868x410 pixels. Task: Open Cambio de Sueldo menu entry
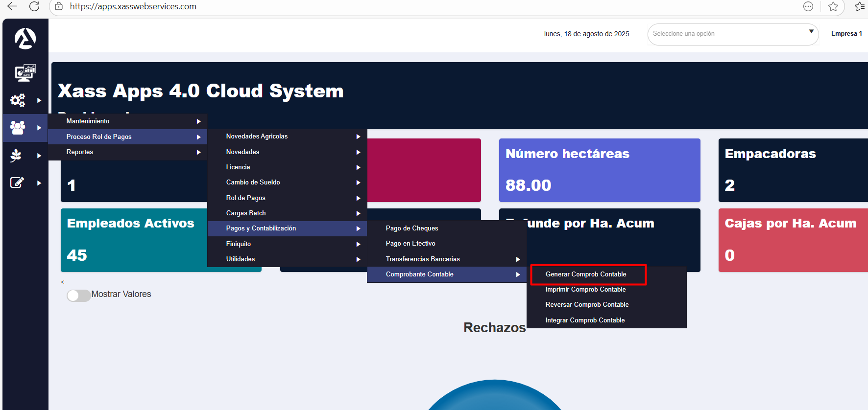(288, 182)
